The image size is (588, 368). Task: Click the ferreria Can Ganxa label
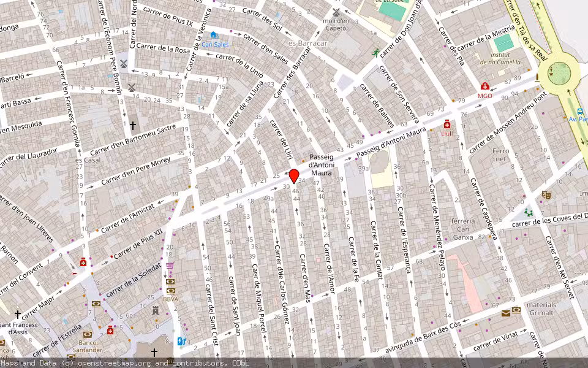pos(463,229)
